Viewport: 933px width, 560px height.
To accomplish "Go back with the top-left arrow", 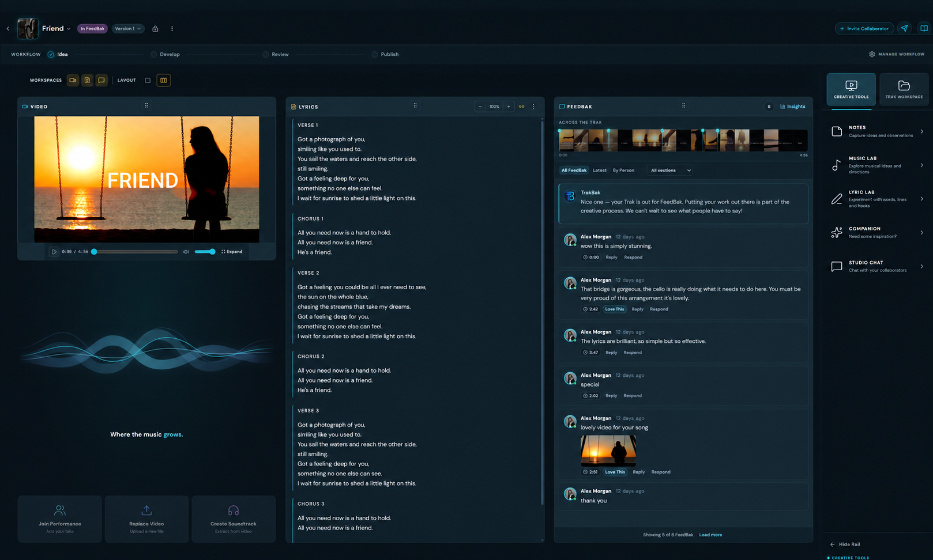I will (7, 29).
